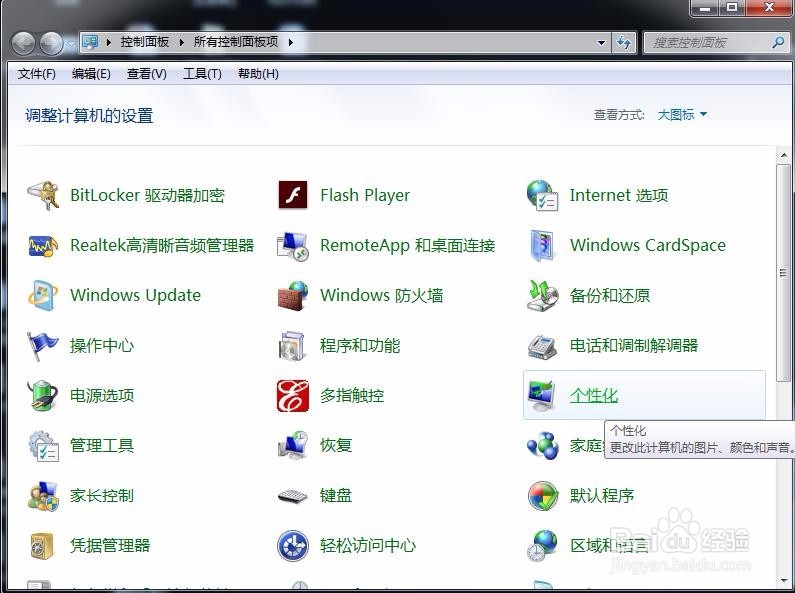Expand the 大图标 view mode dropdown

pos(682,115)
